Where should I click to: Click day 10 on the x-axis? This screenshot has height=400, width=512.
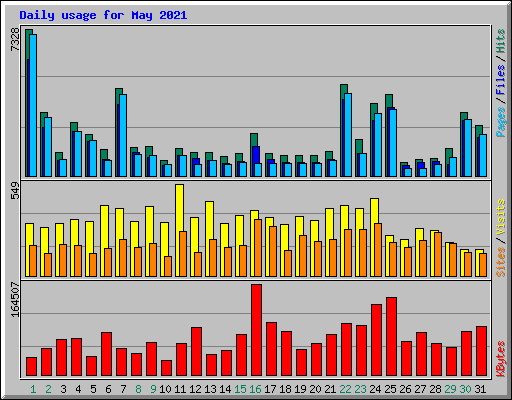pyautogui.click(x=165, y=389)
